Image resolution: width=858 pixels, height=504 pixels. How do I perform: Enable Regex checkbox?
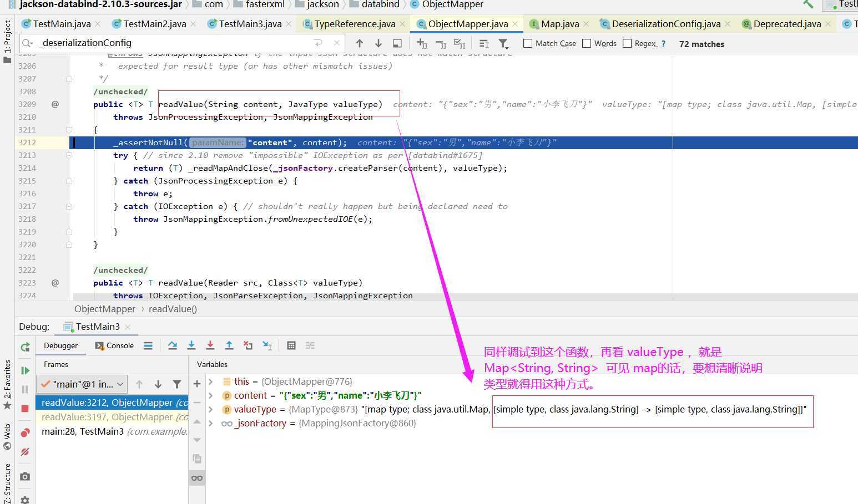pos(627,43)
